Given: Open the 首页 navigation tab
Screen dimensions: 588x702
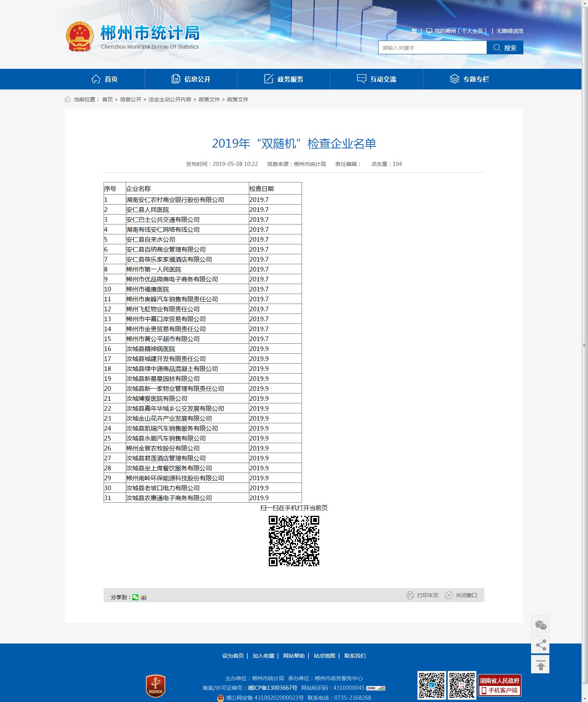Looking at the screenshot, I should coord(104,79).
